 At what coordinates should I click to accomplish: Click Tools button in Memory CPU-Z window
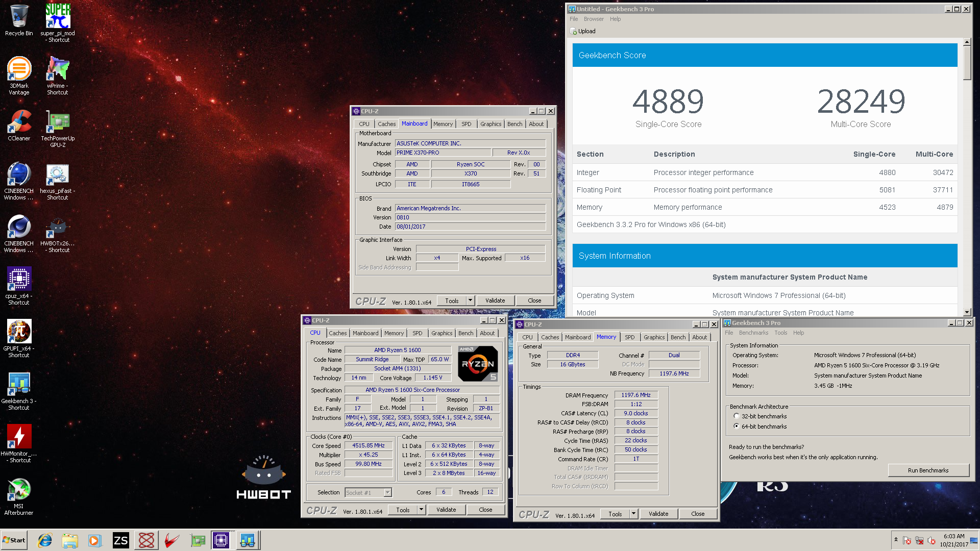[615, 514]
